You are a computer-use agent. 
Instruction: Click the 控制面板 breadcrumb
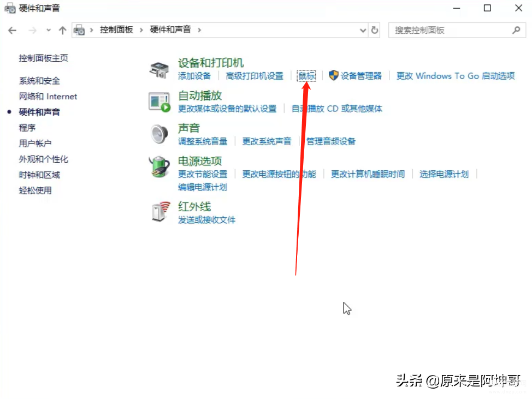click(x=116, y=30)
